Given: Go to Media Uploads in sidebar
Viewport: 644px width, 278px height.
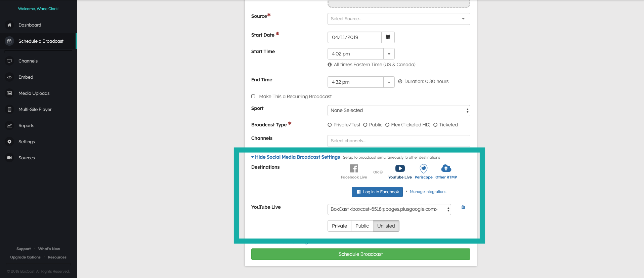Looking at the screenshot, I should [34, 93].
